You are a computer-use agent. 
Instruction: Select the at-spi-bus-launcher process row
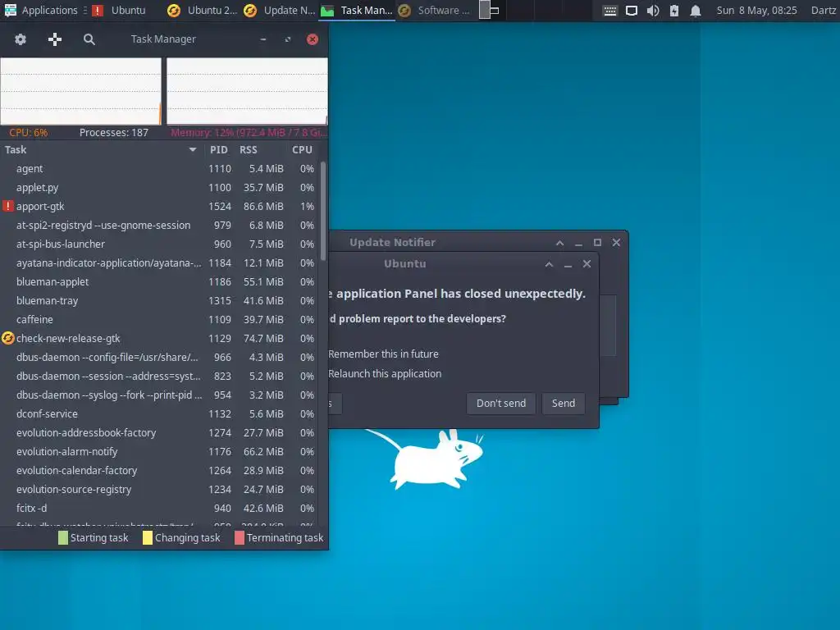pyautogui.click(x=159, y=244)
